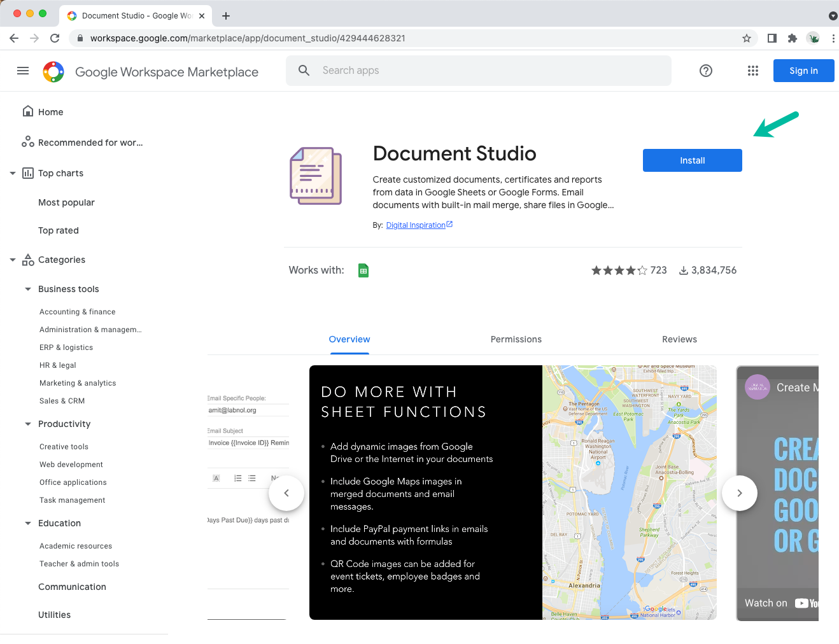Open Marketing & analytics category

pyautogui.click(x=78, y=383)
